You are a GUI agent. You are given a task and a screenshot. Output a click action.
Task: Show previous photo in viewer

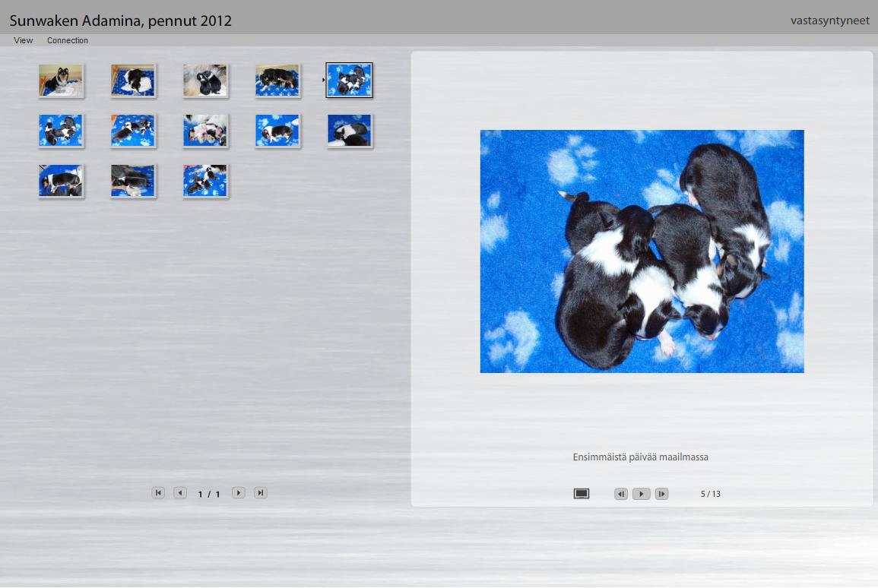(x=621, y=494)
